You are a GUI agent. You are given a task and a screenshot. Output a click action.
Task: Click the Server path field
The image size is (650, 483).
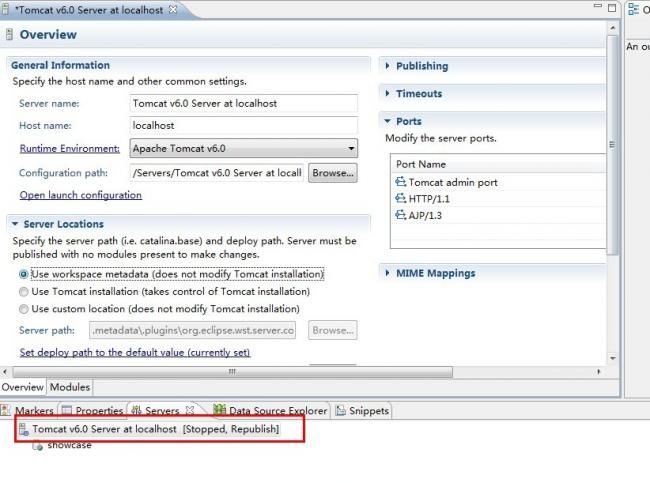(x=192, y=330)
